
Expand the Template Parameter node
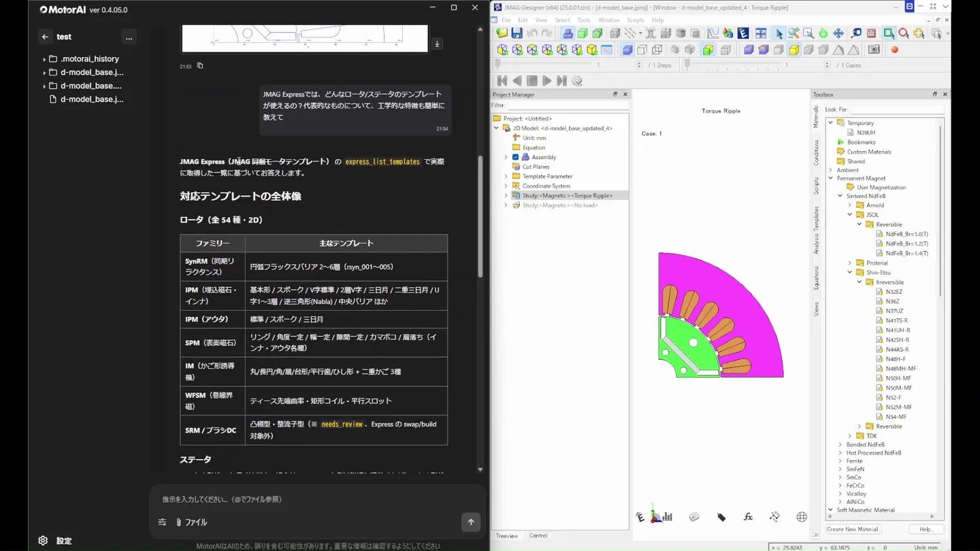pos(506,176)
